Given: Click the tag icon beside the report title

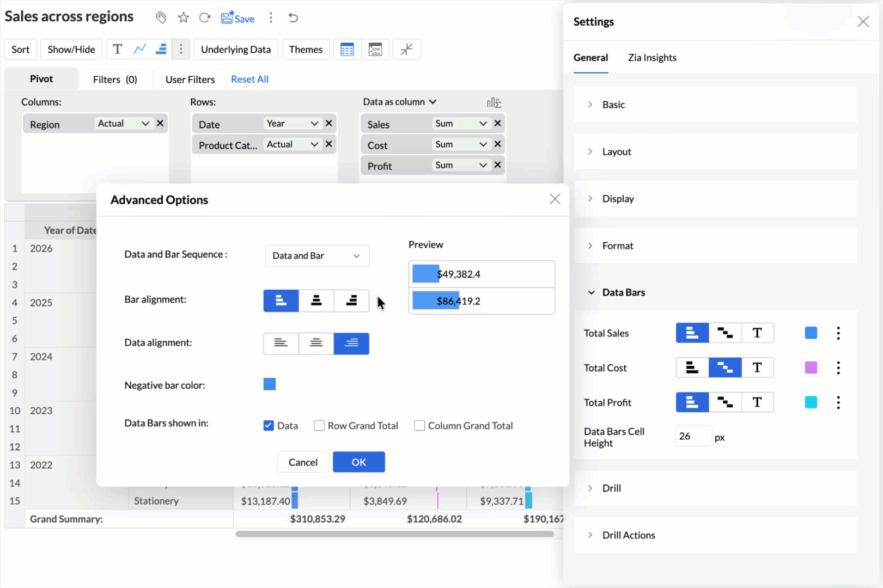Looking at the screenshot, I should click(161, 18).
